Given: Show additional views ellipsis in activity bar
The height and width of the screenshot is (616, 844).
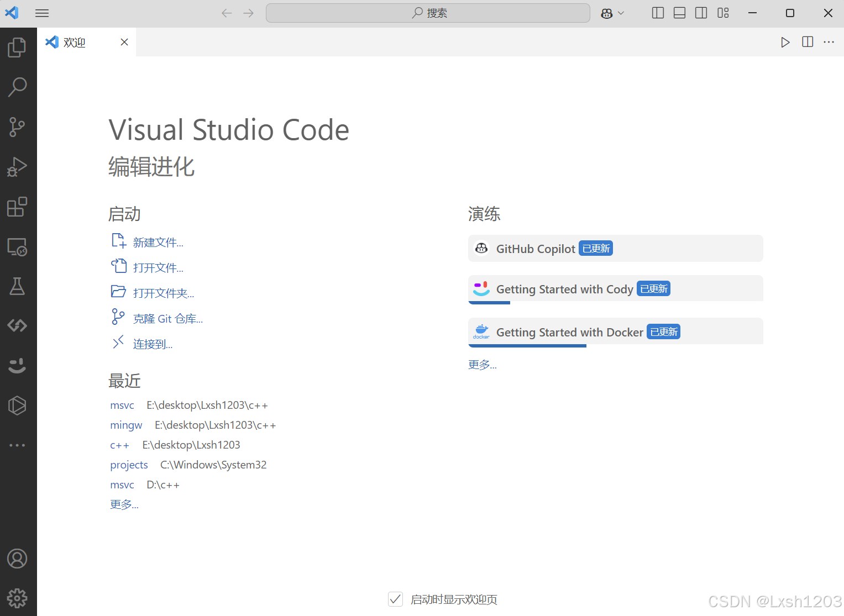Looking at the screenshot, I should (17, 445).
